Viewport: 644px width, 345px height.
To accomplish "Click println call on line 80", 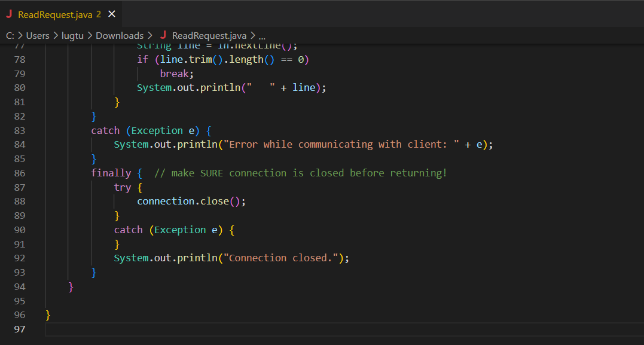I will point(231,88).
